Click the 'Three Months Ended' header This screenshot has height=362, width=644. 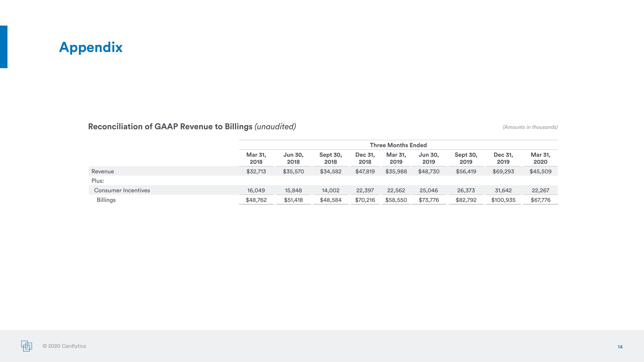click(398, 145)
